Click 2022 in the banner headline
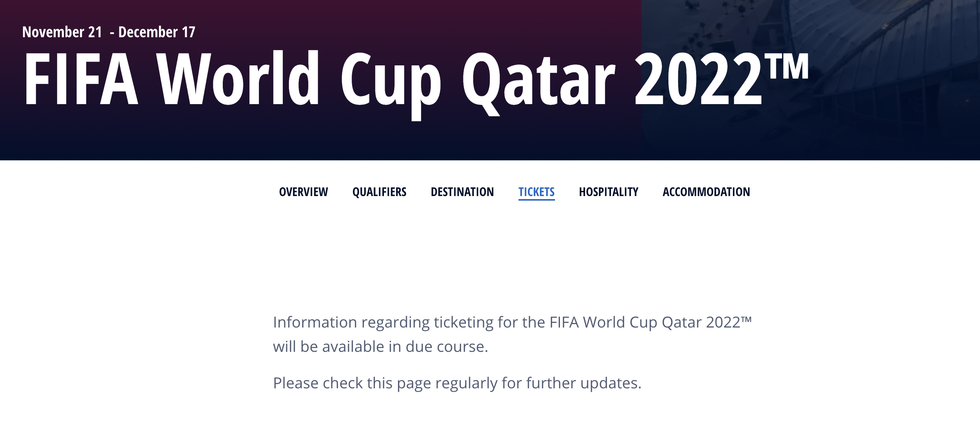 point(698,79)
